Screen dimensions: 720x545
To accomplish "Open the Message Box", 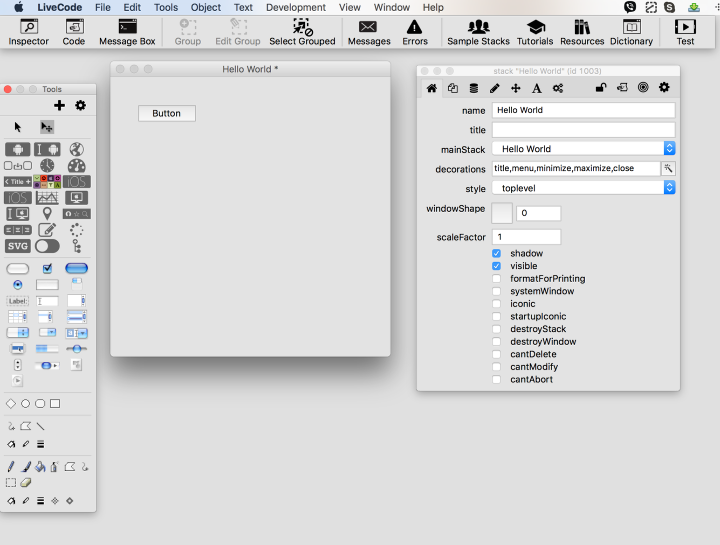I will pyautogui.click(x=127, y=33).
